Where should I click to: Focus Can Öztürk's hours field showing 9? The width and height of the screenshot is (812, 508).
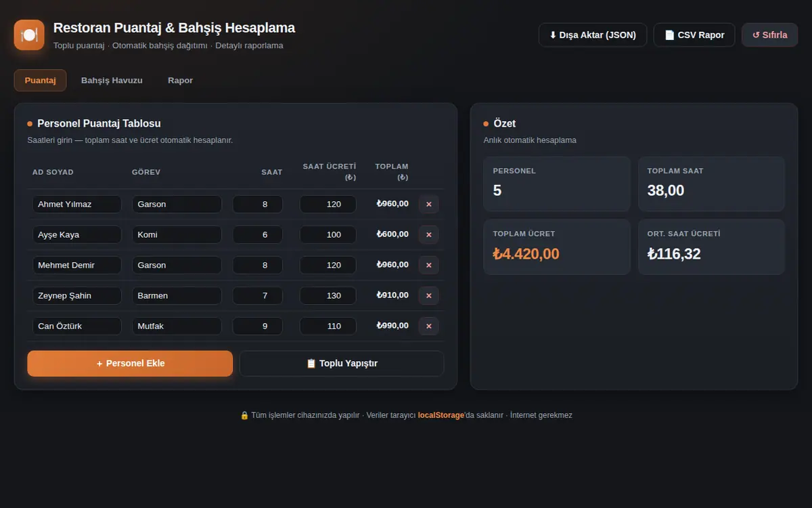(258, 326)
